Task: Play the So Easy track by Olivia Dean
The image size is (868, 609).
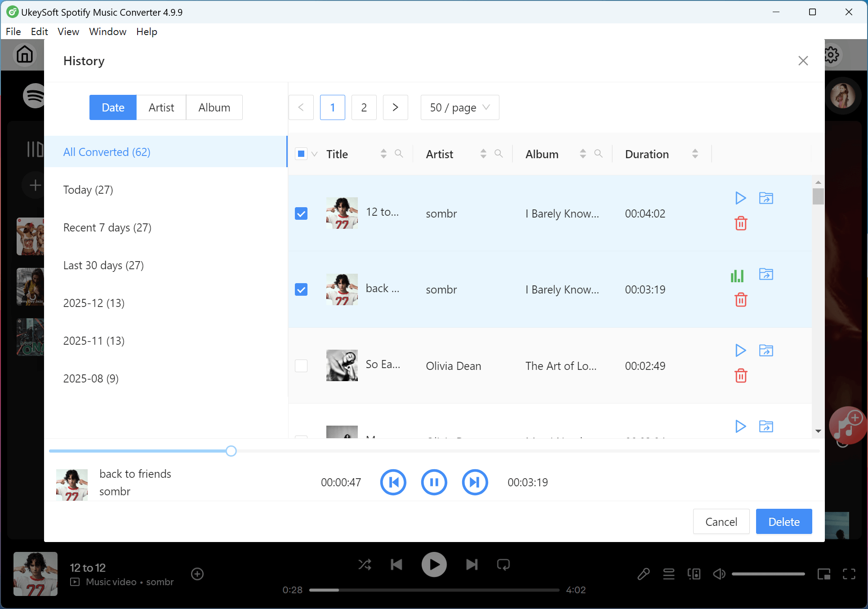Action: (740, 350)
